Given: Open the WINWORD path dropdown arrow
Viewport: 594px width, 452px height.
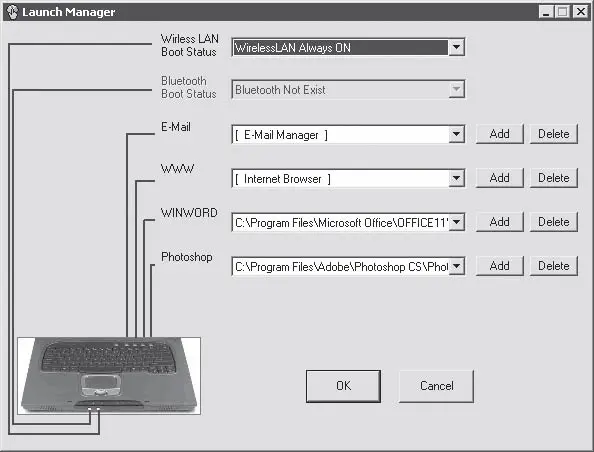Looking at the screenshot, I should pos(456,222).
